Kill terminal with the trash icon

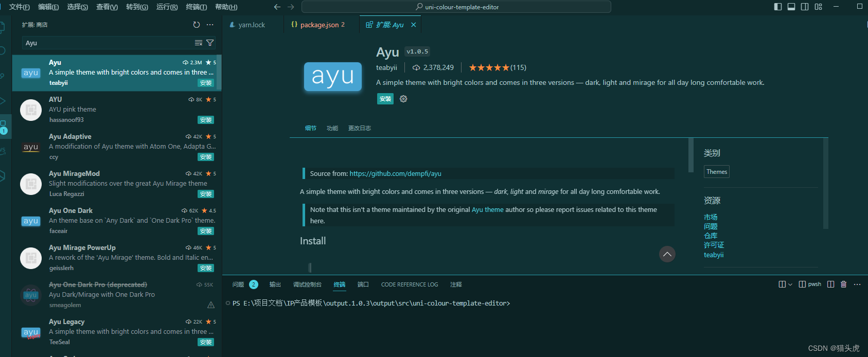[843, 284]
